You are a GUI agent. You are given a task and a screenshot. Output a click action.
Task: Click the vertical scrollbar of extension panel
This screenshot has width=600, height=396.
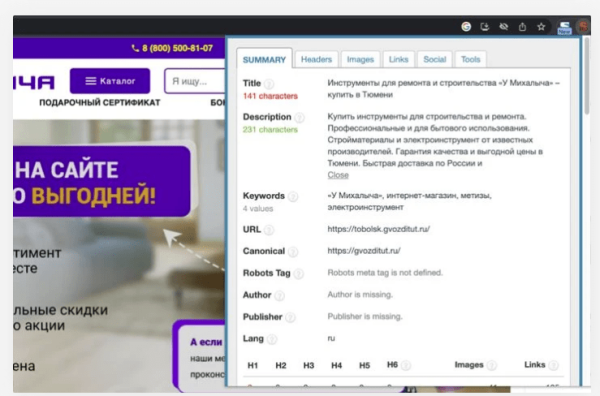pyautogui.click(x=586, y=77)
